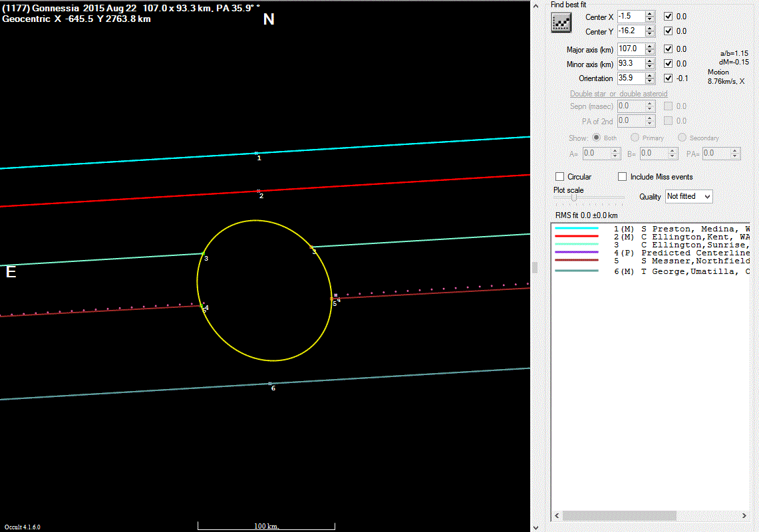Decrease Center Y with the down arrow
Screen dimensions: 759x532
click(650, 34)
